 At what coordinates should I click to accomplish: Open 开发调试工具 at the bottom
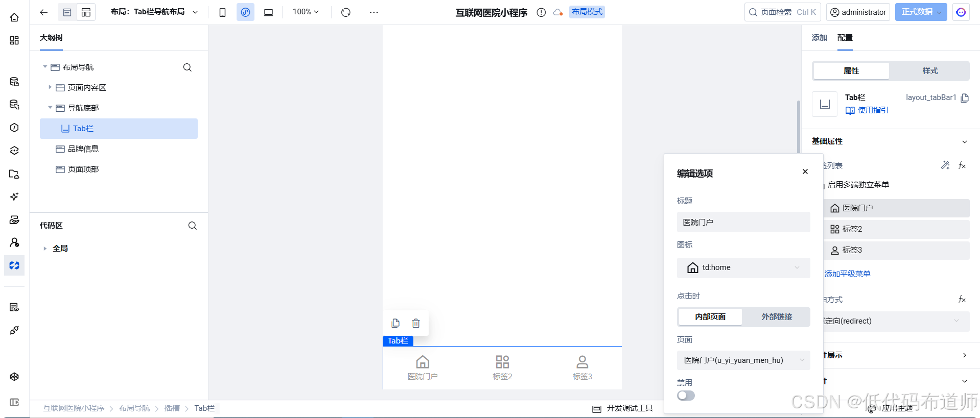click(x=622, y=408)
